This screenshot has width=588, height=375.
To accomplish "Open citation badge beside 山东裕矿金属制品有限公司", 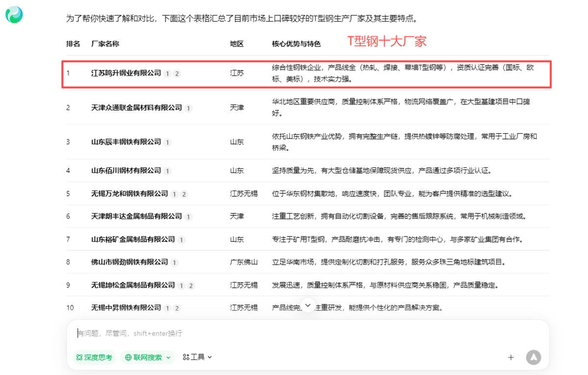I will point(182,240).
